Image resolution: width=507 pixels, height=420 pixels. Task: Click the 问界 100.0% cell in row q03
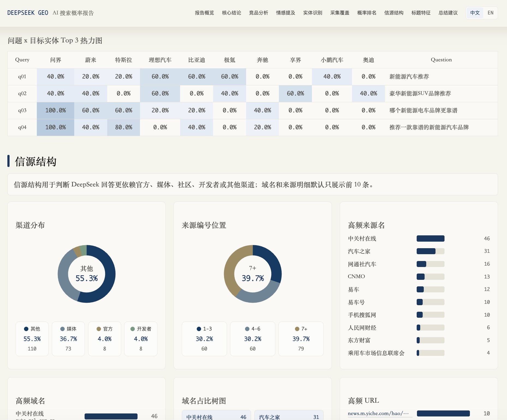click(55, 110)
